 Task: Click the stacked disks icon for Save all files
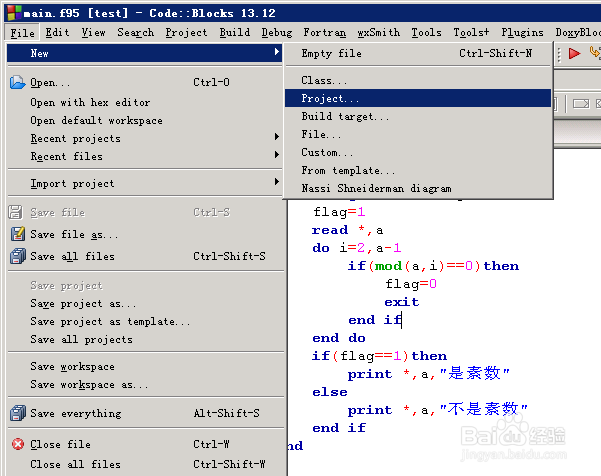pos(16,256)
